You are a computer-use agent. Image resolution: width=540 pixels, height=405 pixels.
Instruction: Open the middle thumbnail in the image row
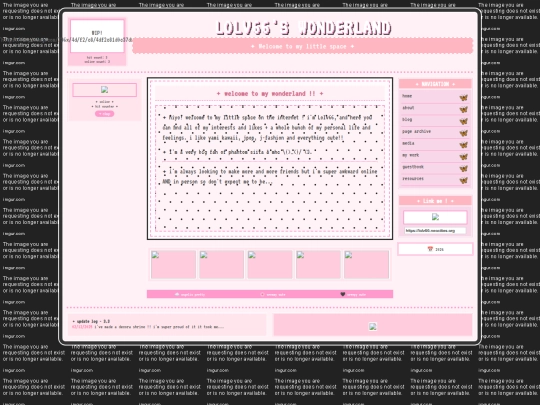coord(270,264)
